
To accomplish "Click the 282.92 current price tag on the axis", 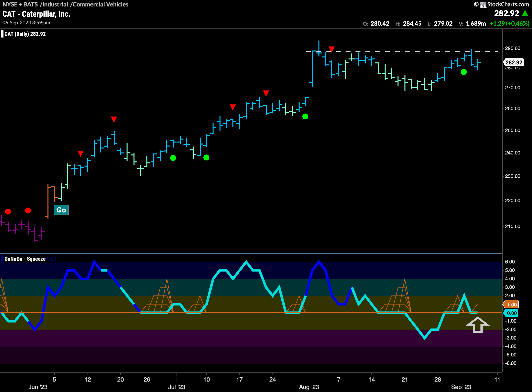I will coord(514,62).
